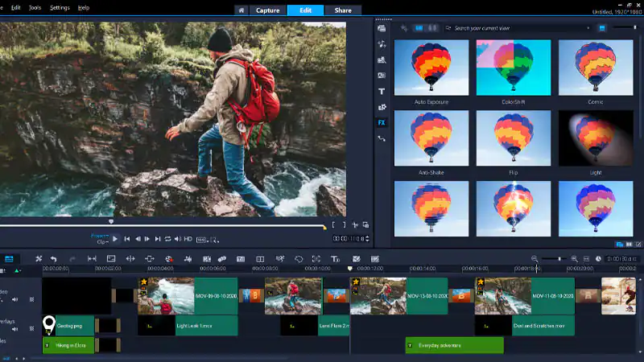Click the Home button beside Capture
This screenshot has height=362, width=644.
pos(241,10)
